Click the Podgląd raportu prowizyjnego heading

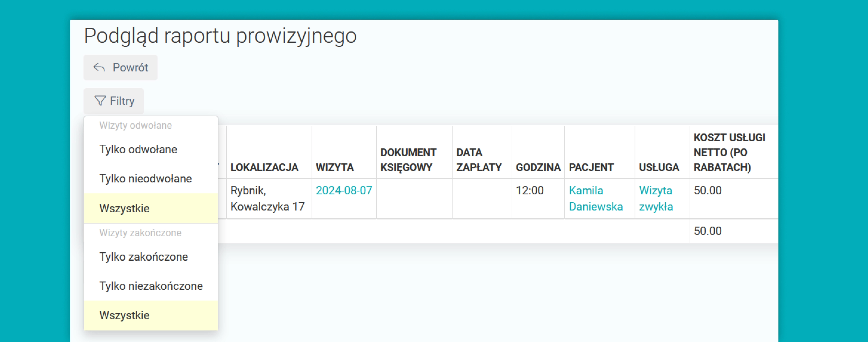click(x=220, y=36)
